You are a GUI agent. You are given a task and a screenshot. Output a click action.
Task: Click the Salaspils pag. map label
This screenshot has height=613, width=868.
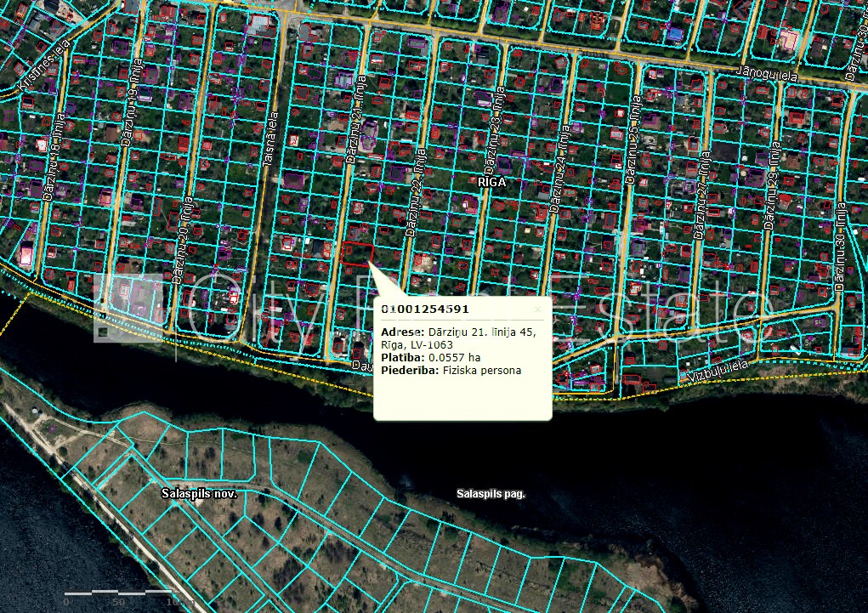(491, 493)
